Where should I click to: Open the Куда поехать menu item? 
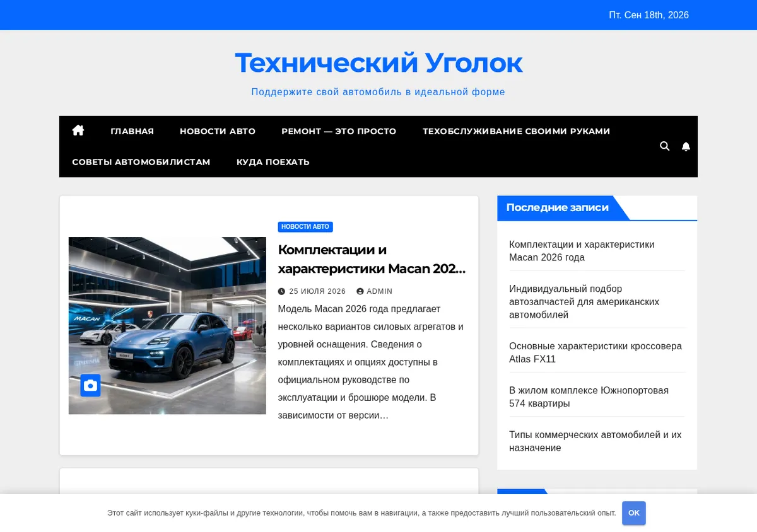(x=273, y=162)
